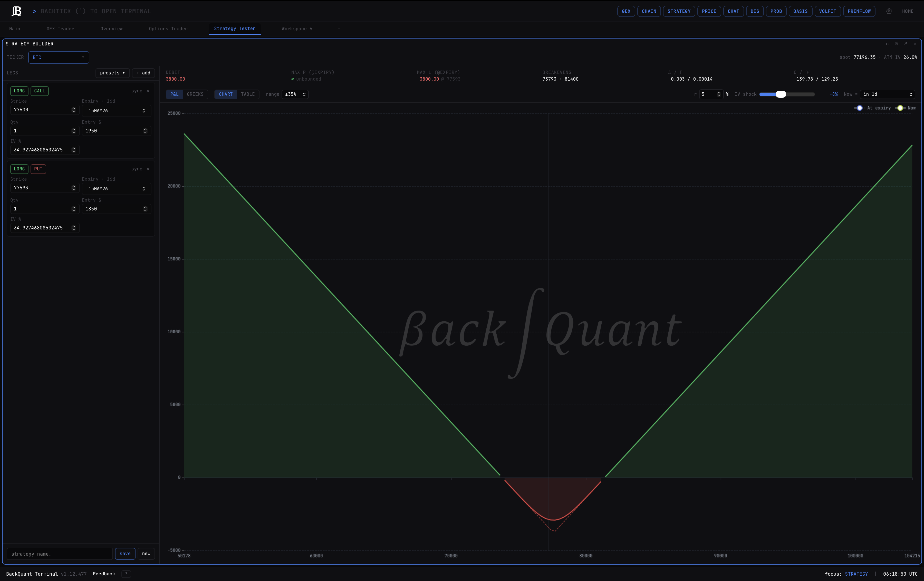Open the STRATEGY module button
Viewport: 924px width, 581px height.
(679, 12)
